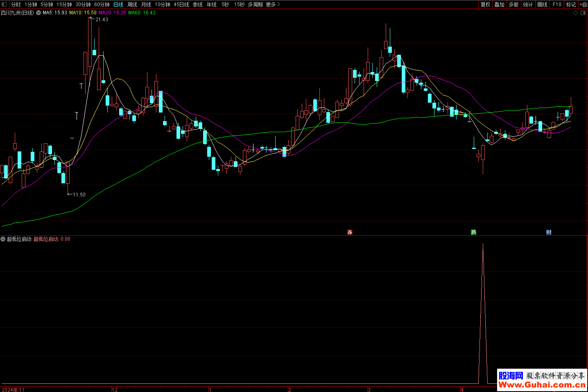This screenshot has width=588, height=392.
Task: Select the 60分钟 period tab
Action: tap(102, 5)
